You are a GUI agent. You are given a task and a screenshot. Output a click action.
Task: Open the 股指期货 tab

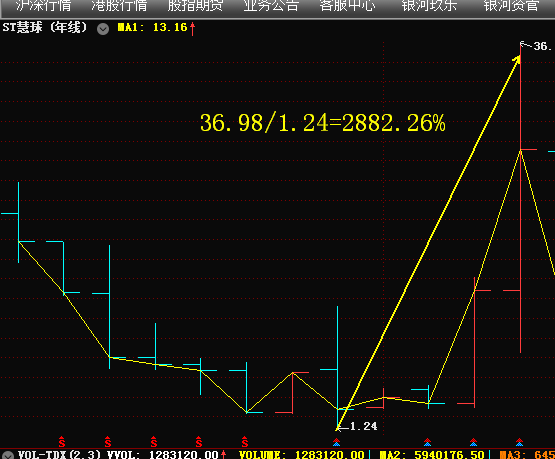195,6
